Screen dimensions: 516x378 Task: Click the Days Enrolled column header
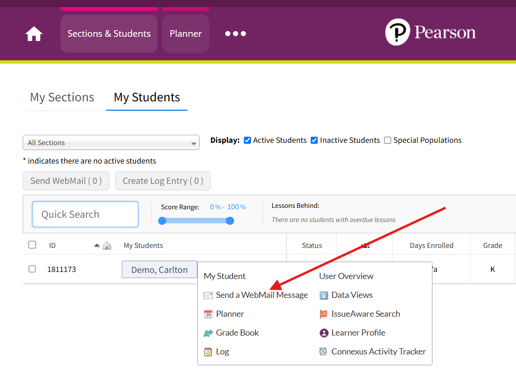(x=431, y=246)
